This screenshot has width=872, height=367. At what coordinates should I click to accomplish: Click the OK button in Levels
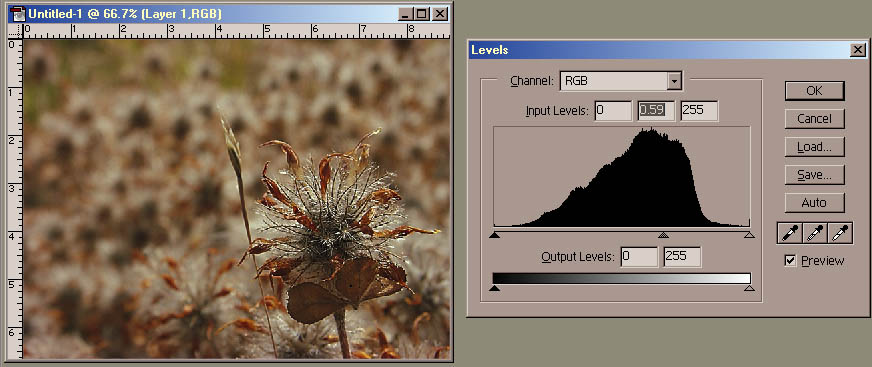(814, 91)
